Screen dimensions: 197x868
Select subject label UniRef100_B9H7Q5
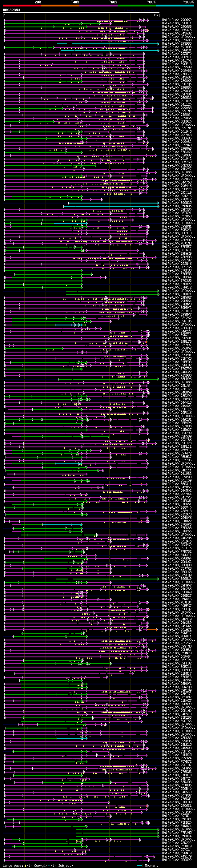177,84
